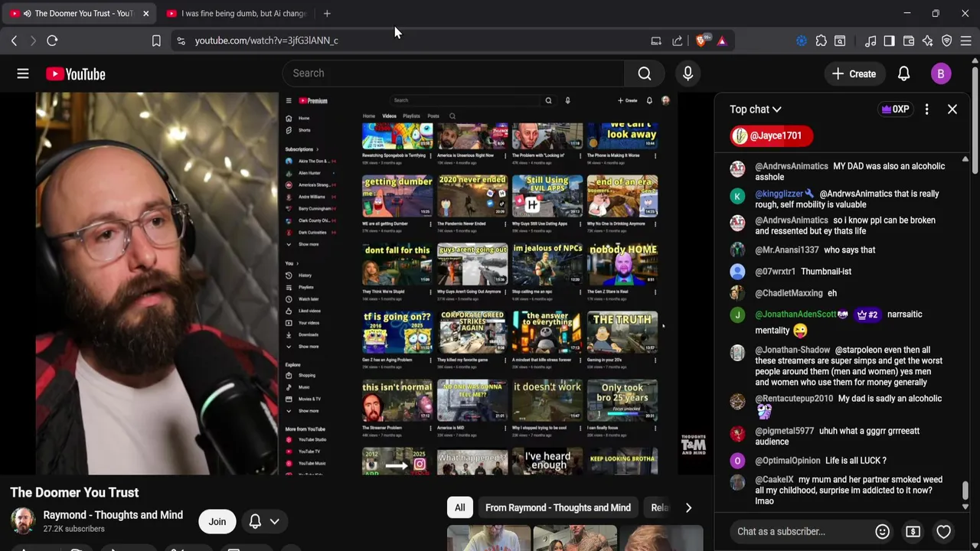Open the YouTube guide hamburger menu
The height and width of the screenshot is (551, 980).
tap(23, 73)
